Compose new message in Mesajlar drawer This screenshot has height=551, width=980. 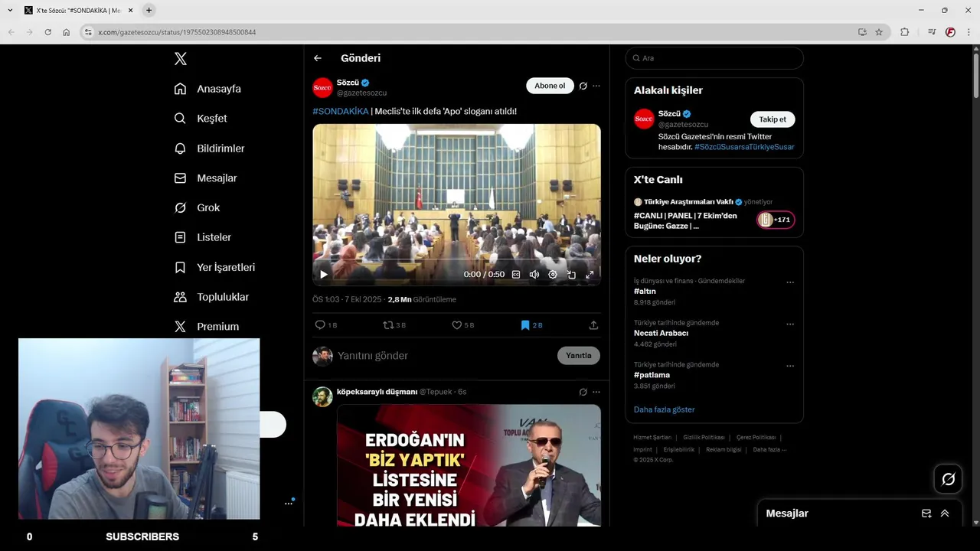pos(926,514)
